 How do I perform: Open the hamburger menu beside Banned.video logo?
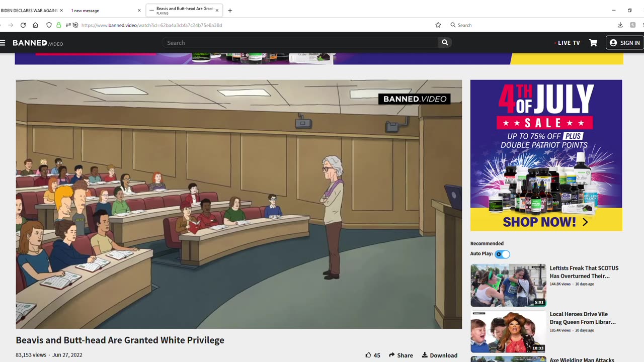(3, 43)
